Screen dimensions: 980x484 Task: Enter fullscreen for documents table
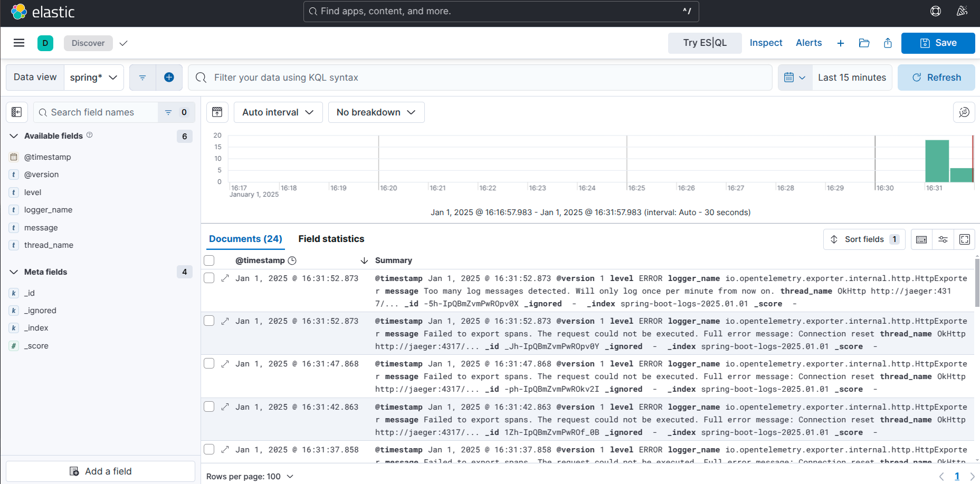965,239
